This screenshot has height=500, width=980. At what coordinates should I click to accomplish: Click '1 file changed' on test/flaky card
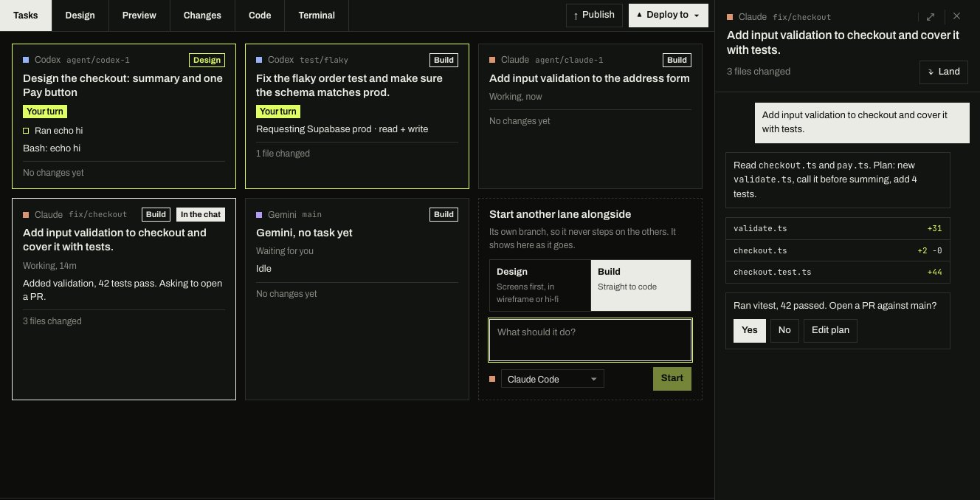tap(283, 154)
